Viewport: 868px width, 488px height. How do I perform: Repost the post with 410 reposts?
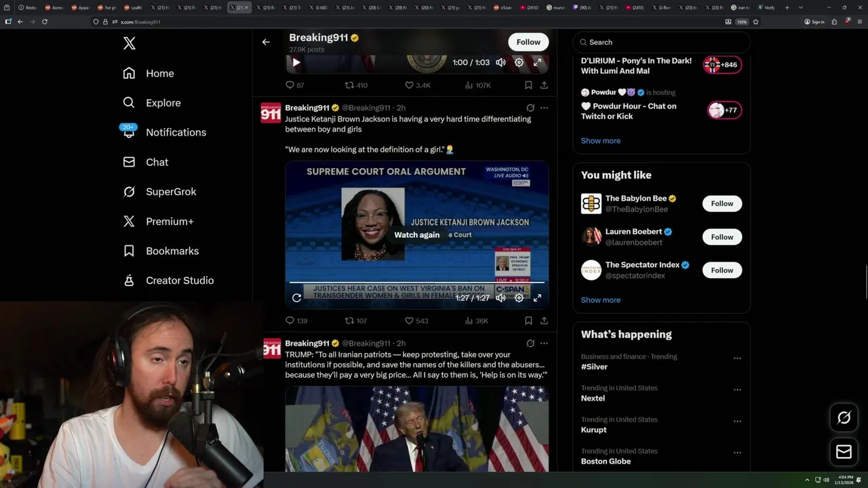tap(356, 85)
